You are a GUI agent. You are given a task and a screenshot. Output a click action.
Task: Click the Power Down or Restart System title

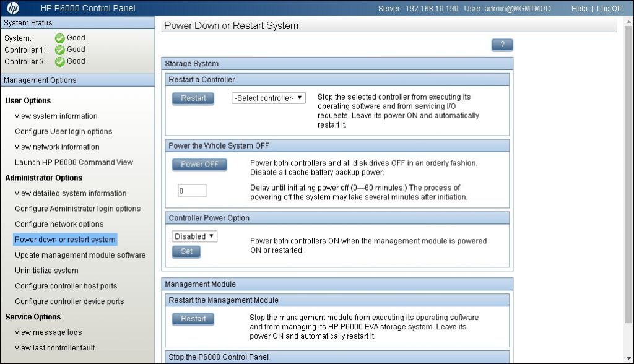point(231,25)
